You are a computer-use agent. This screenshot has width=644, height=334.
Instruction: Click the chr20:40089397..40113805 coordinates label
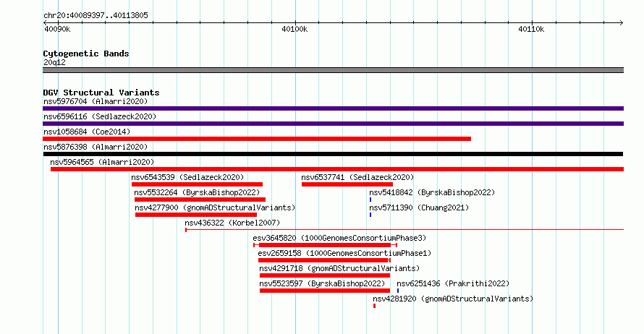pyautogui.click(x=96, y=16)
